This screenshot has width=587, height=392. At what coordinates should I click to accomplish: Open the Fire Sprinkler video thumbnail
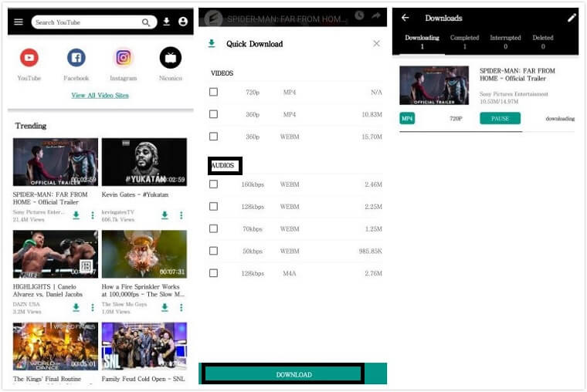(144, 254)
